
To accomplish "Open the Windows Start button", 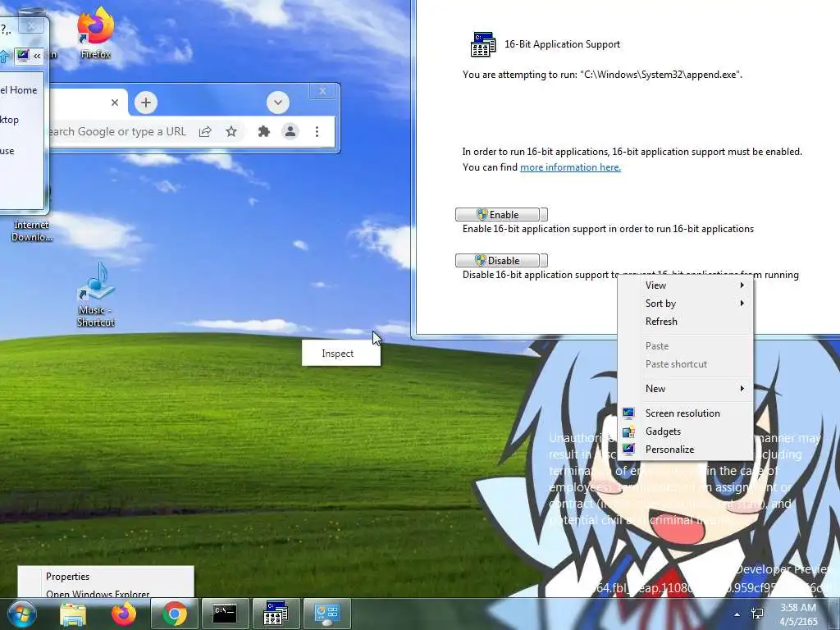I will (21, 614).
